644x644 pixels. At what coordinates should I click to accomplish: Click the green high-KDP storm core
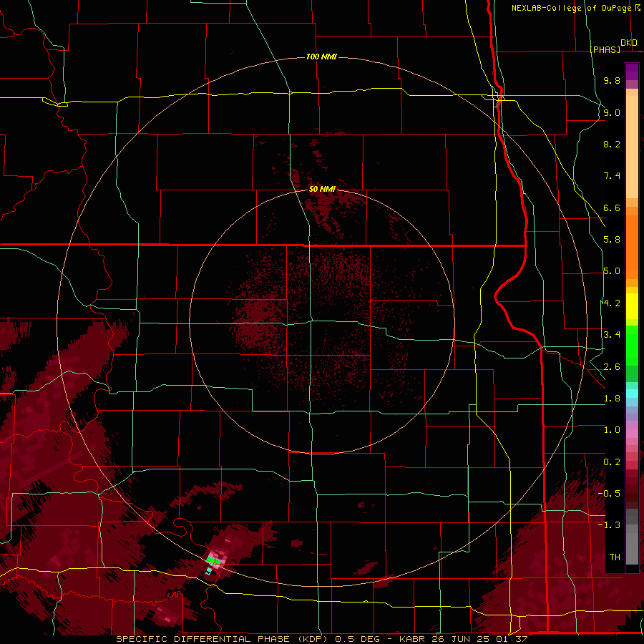213,560
